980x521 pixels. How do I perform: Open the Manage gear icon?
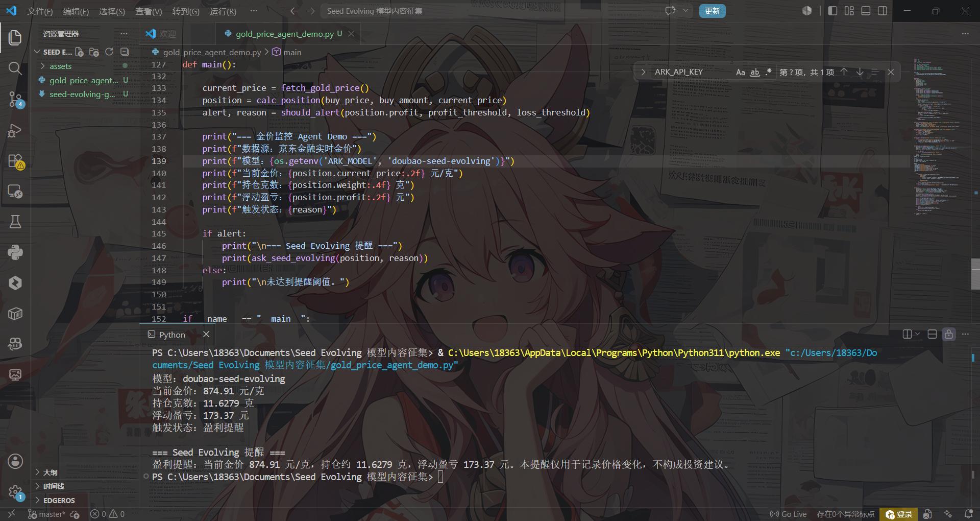(x=15, y=492)
